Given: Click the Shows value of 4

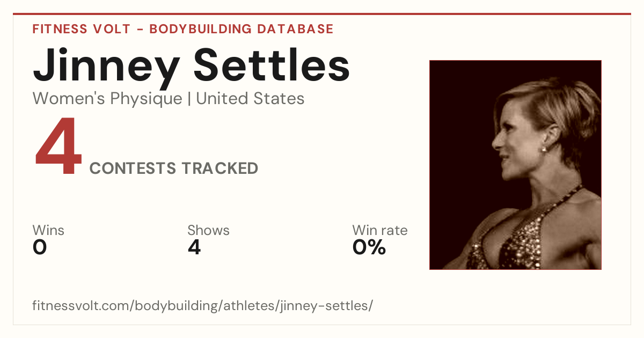Looking at the screenshot, I should click(x=194, y=247).
